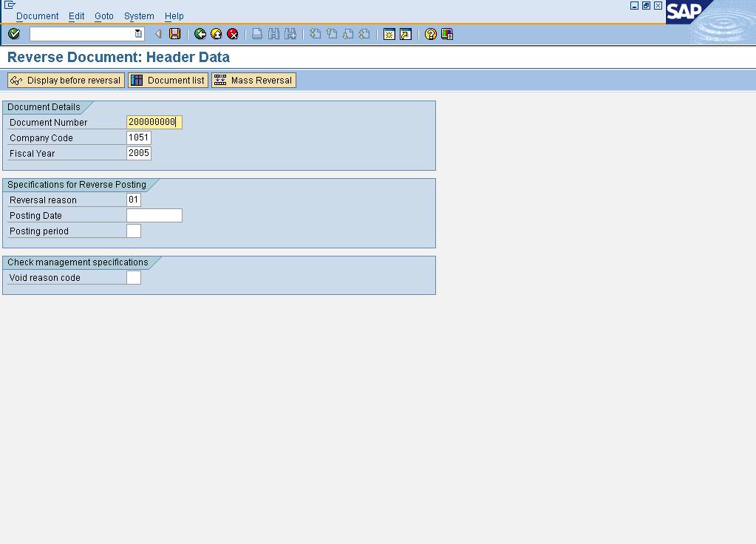756x544 pixels.
Task: Click the Check management specifications header
Action: point(78,262)
